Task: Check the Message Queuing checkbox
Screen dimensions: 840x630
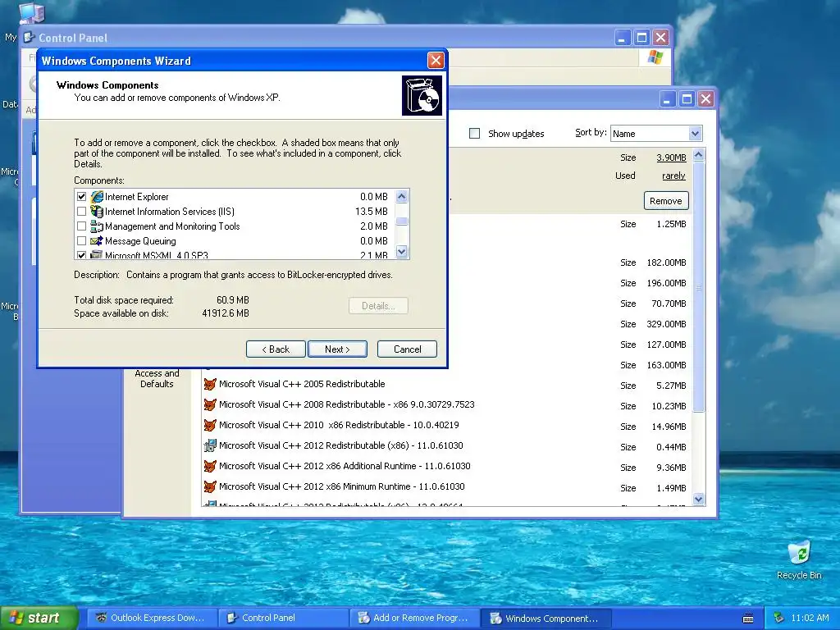Action: (81, 241)
